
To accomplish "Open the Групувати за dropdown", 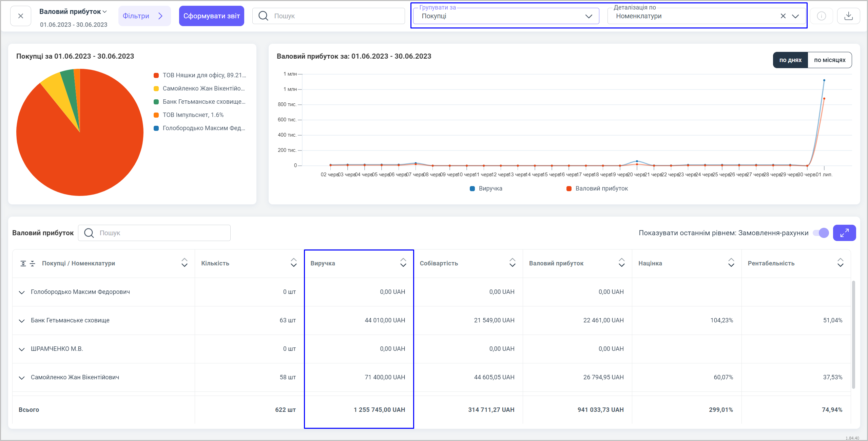I will click(505, 16).
